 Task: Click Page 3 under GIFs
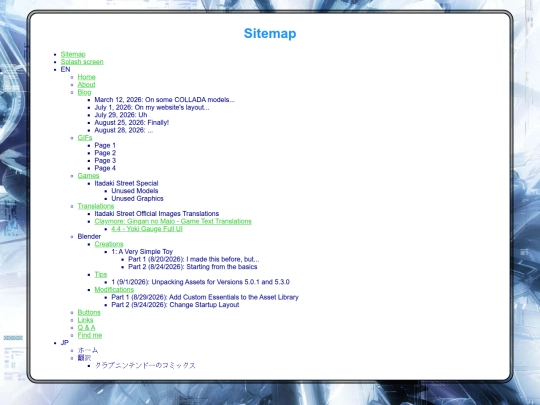[105, 160]
